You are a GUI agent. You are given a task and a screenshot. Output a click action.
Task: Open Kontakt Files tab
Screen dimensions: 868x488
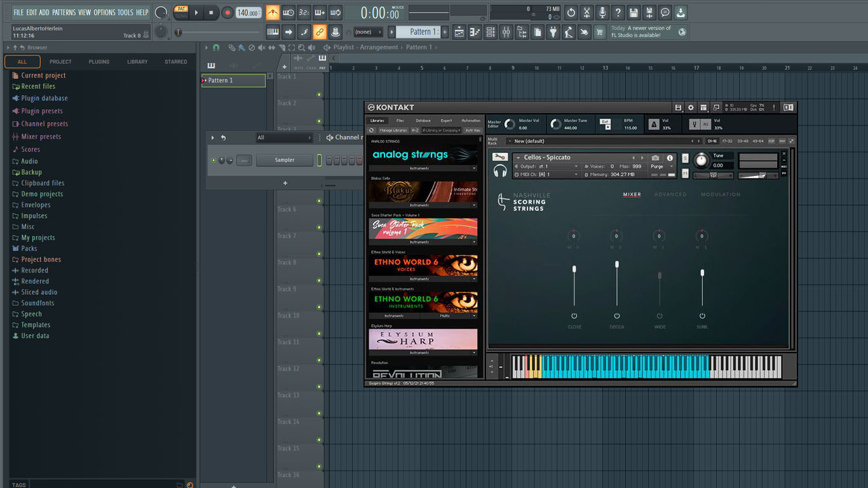click(x=400, y=120)
